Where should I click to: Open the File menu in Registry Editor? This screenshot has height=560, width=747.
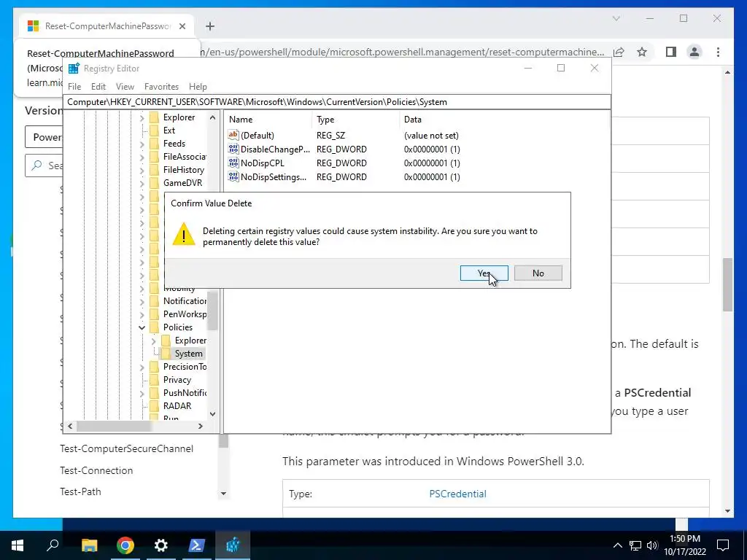[x=74, y=87]
